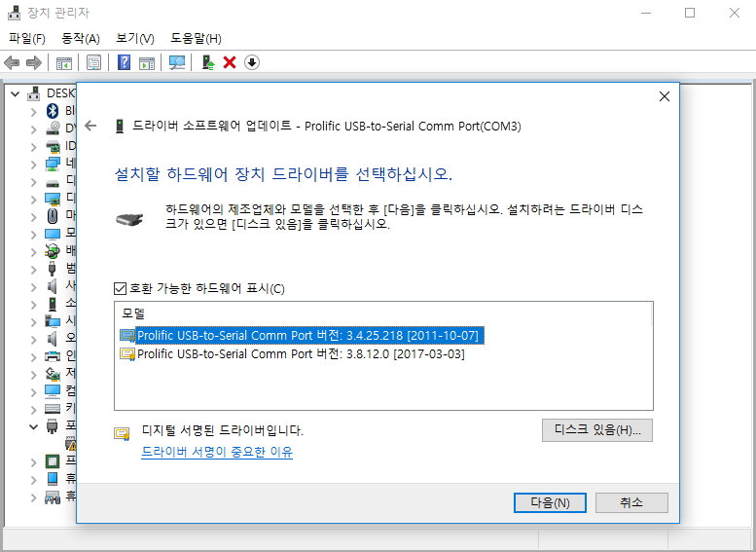Maximize the 장치 관리자 window
The image size is (756, 552).
[690, 13]
